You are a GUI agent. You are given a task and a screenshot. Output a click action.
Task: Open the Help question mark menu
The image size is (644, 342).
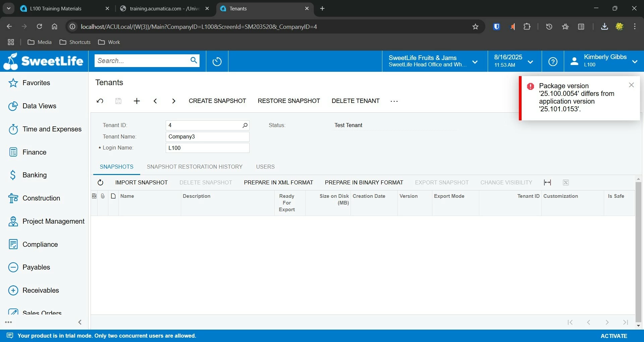553,61
